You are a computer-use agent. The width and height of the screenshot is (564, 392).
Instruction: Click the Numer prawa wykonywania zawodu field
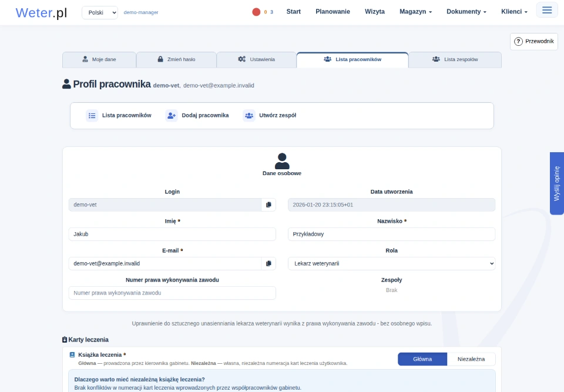click(x=172, y=293)
